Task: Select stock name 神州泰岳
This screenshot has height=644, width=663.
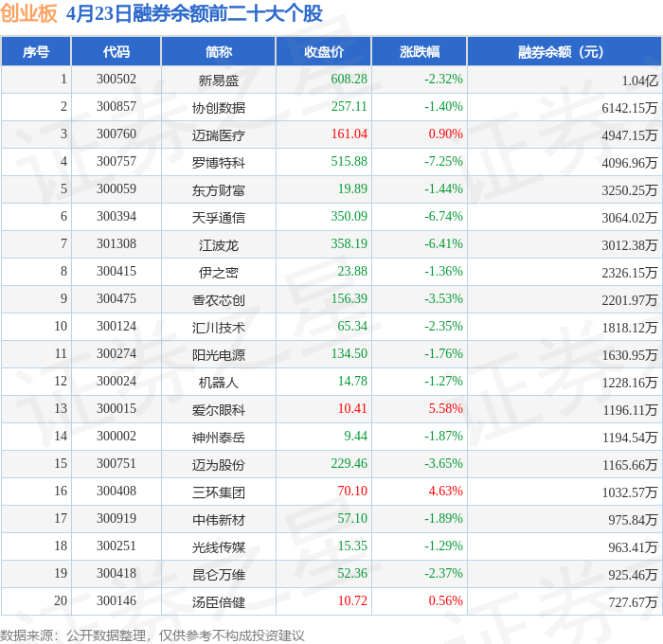Action: click(x=219, y=438)
